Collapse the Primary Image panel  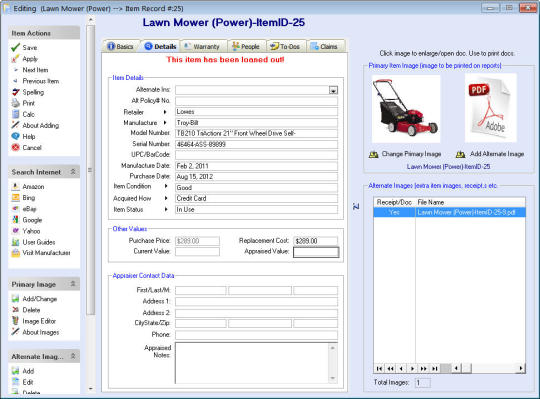(x=73, y=284)
